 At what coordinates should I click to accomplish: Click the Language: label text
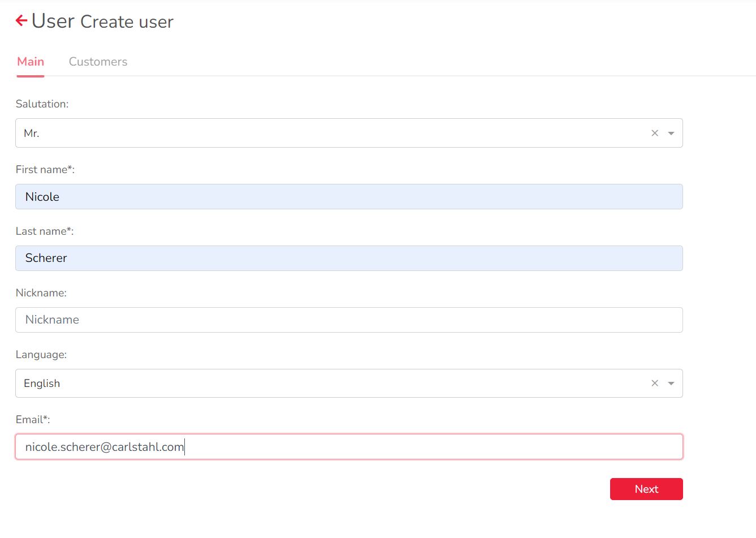click(x=41, y=355)
